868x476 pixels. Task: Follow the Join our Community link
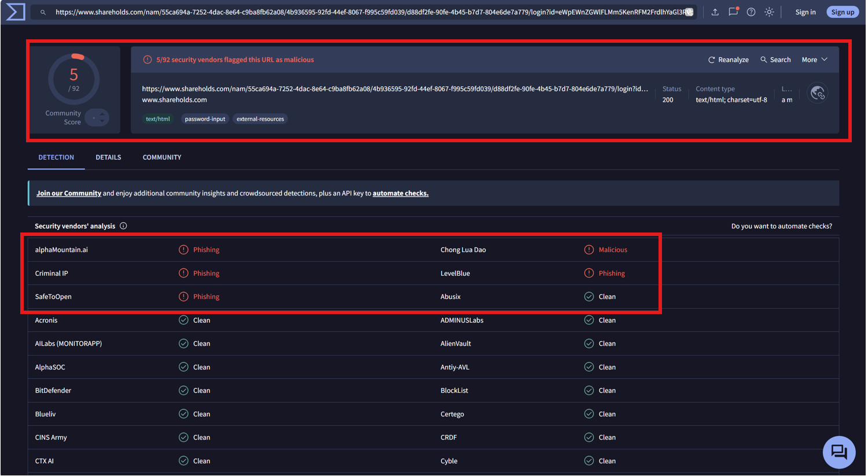tap(69, 193)
